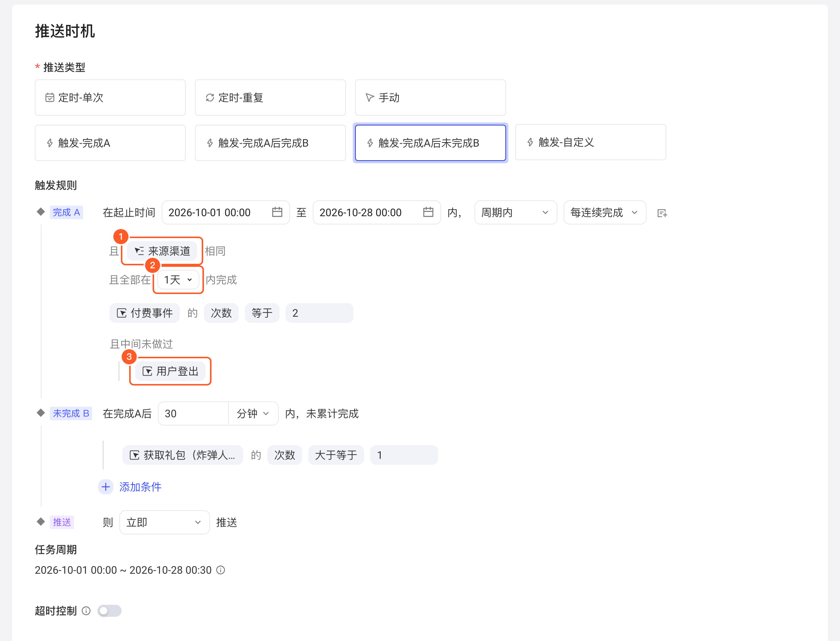840x641 pixels.
Task: Open the 立即 push timing dropdown
Action: pos(164,522)
